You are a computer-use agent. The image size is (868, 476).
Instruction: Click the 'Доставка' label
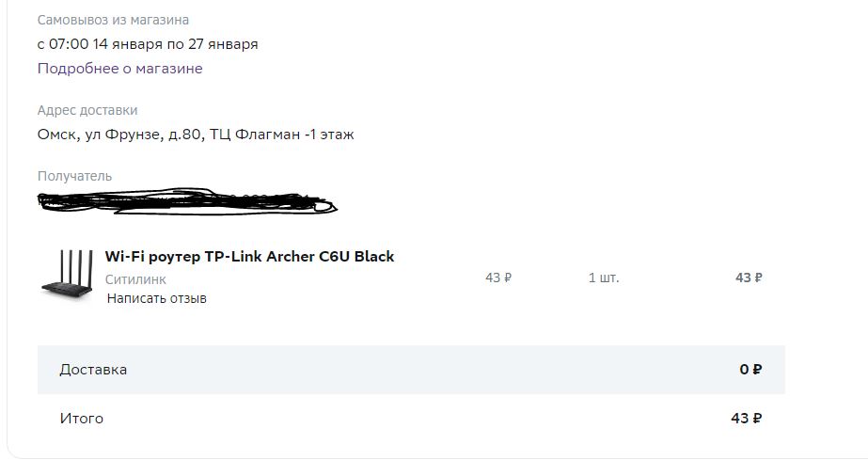tap(93, 370)
